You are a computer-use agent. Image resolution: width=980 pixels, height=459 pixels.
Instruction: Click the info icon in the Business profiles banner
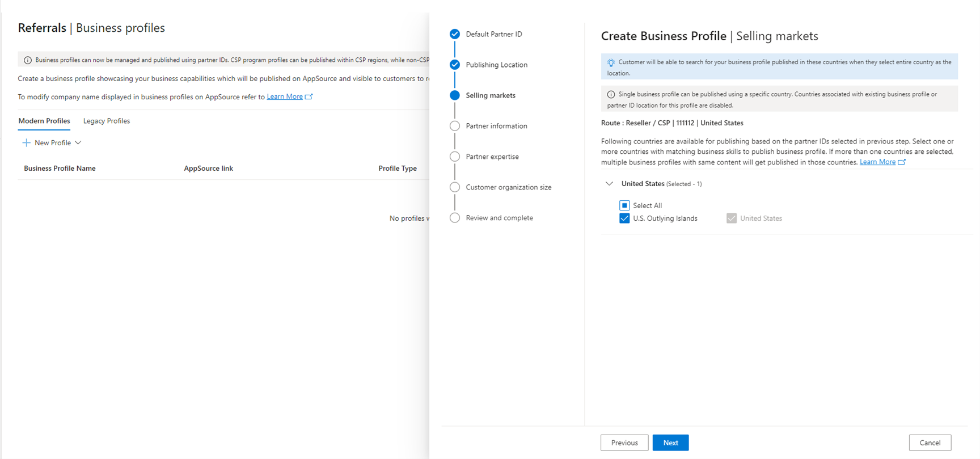28,60
